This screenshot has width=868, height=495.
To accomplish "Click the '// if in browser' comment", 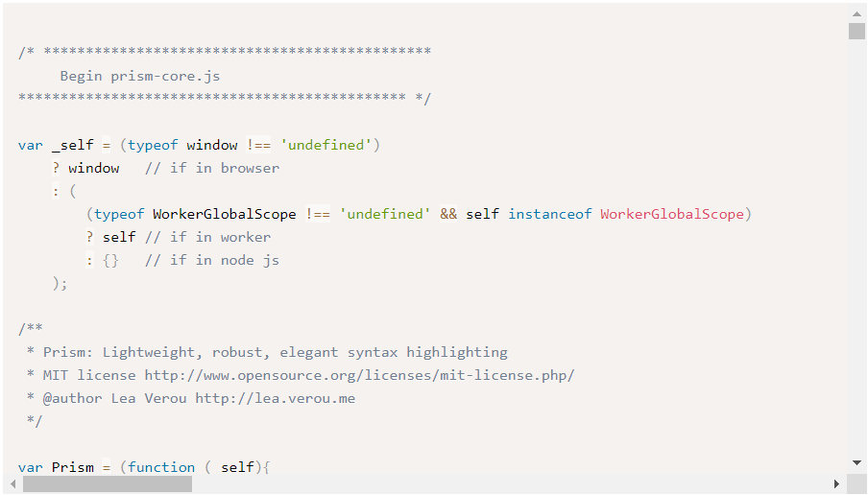I will tap(212, 168).
